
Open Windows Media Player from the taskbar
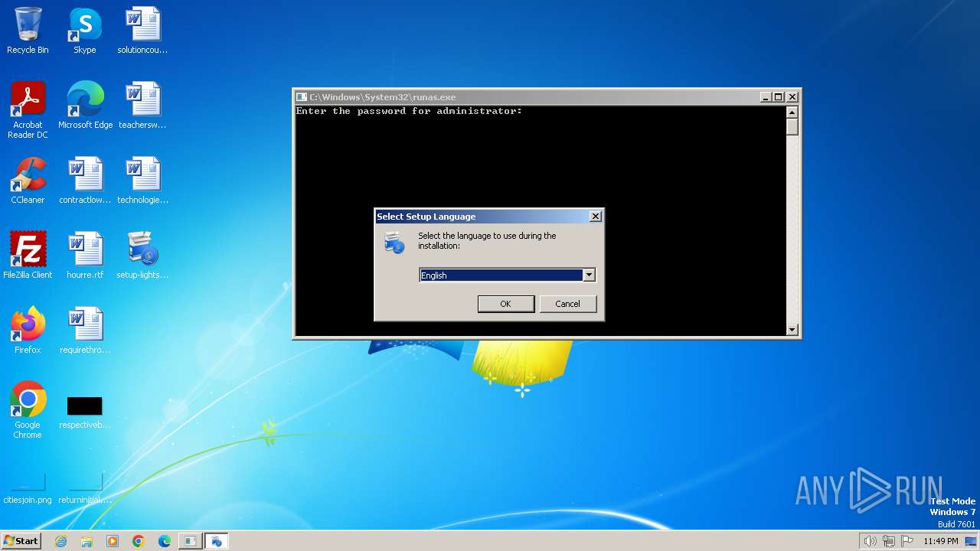(113, 541)
